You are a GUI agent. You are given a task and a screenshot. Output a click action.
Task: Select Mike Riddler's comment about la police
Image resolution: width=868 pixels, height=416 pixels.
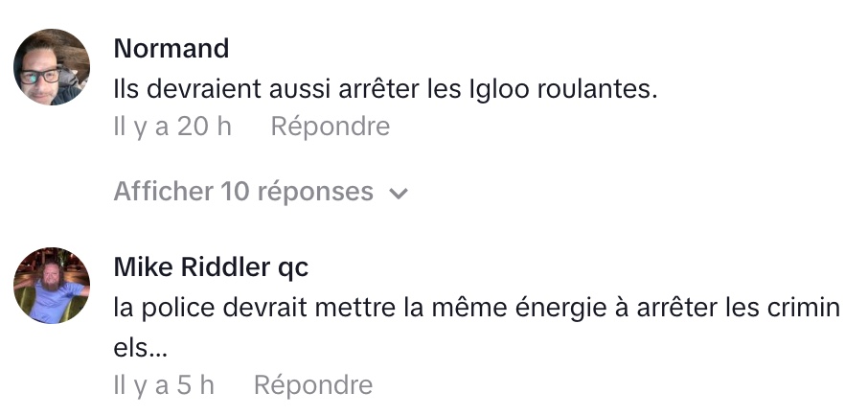476,328
